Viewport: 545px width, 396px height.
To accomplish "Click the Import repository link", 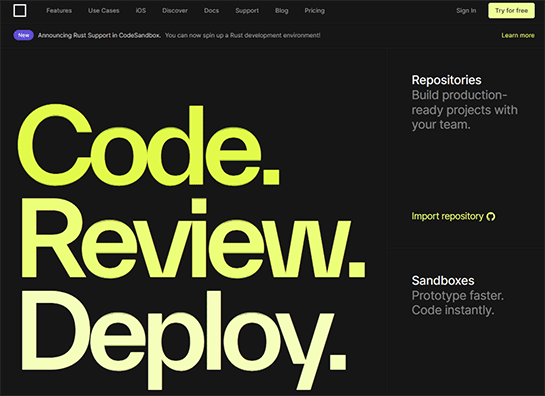I will 447,216.
